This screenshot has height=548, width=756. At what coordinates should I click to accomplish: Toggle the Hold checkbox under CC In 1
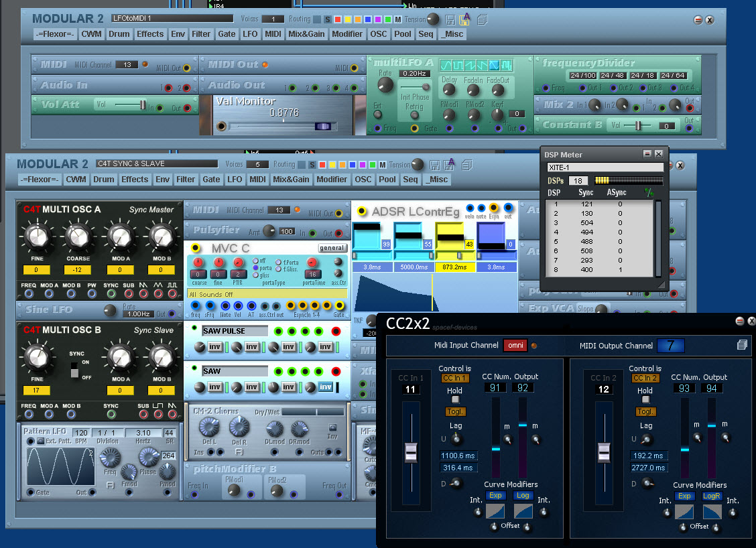pyautogui.click(x=455, y=399)
